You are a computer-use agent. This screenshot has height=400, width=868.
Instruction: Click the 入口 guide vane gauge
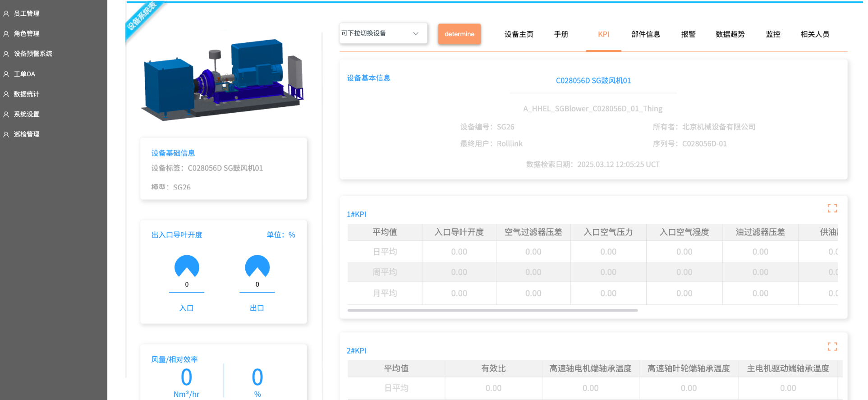187,267
